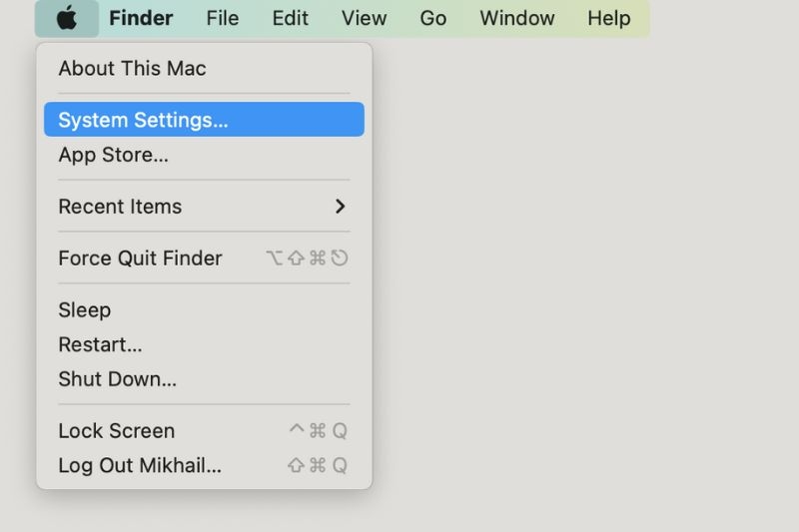Open System Settings from Apple menu
This screenshot has height=532, width=799.
coord(143,120)
